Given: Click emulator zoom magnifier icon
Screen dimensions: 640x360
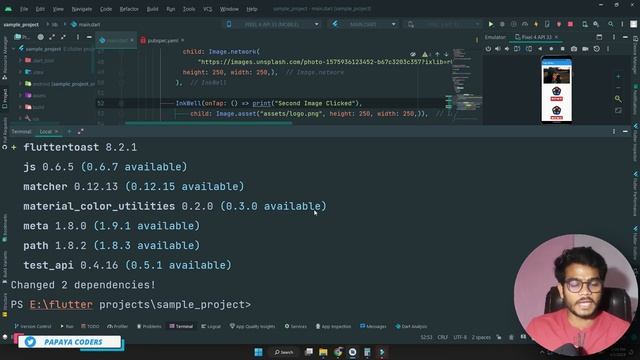Looking at the screenshot, I should [x=618, y=99].
